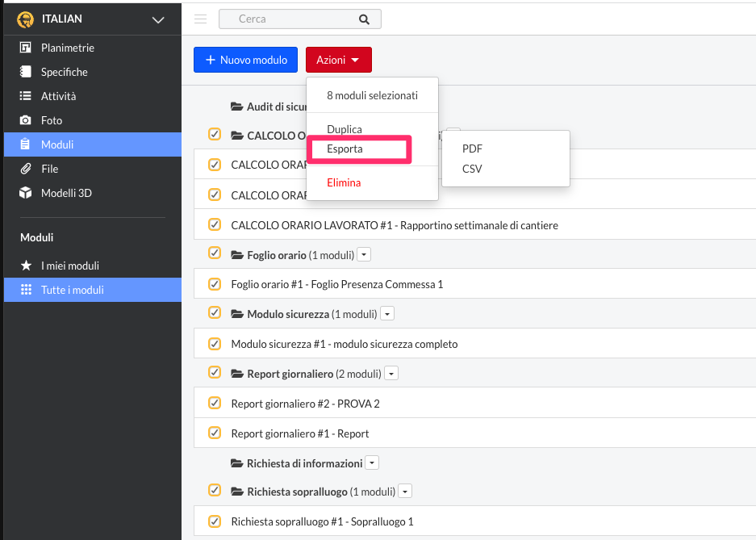Expand the ITALIAN project dropdown chevron
This screenshot has width=756, height=540.
point(158,19)
